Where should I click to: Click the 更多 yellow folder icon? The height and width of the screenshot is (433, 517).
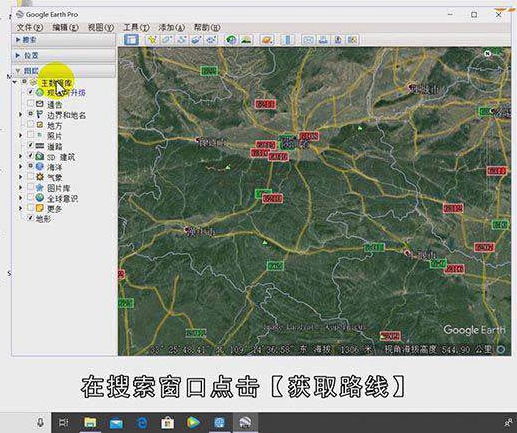pyautogui.click(x=40, y=208)
